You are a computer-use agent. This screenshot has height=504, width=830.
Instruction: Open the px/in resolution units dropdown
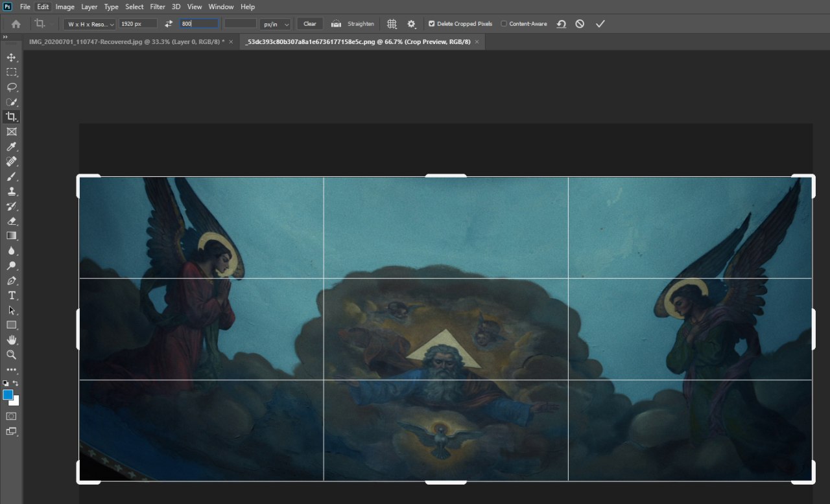(275, 24)
